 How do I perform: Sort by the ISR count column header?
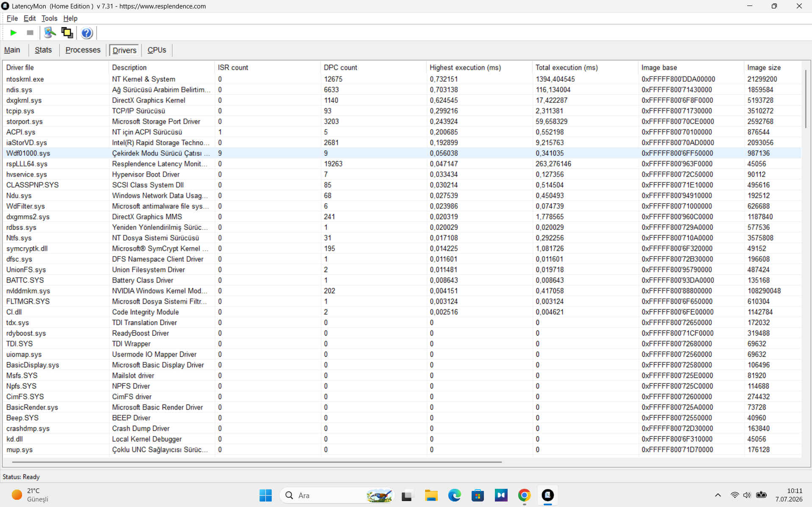point(268,67)
